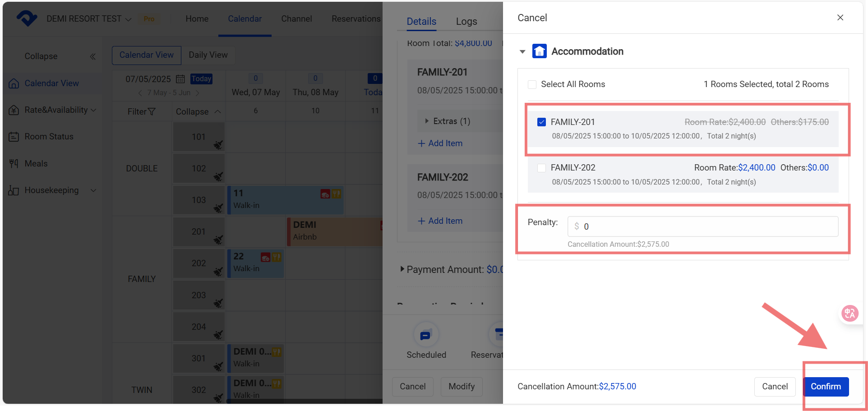Click the Accommodation house icon
Image resolution: width=868 pixels, height=411 pixels.
539,51
